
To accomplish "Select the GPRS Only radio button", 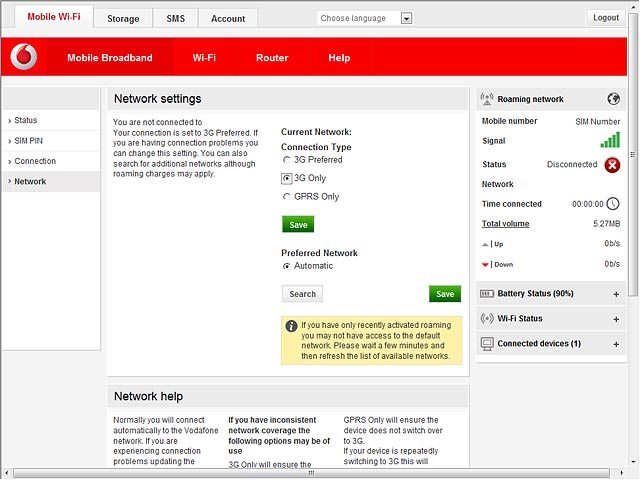I will click(x=287, y=197).
